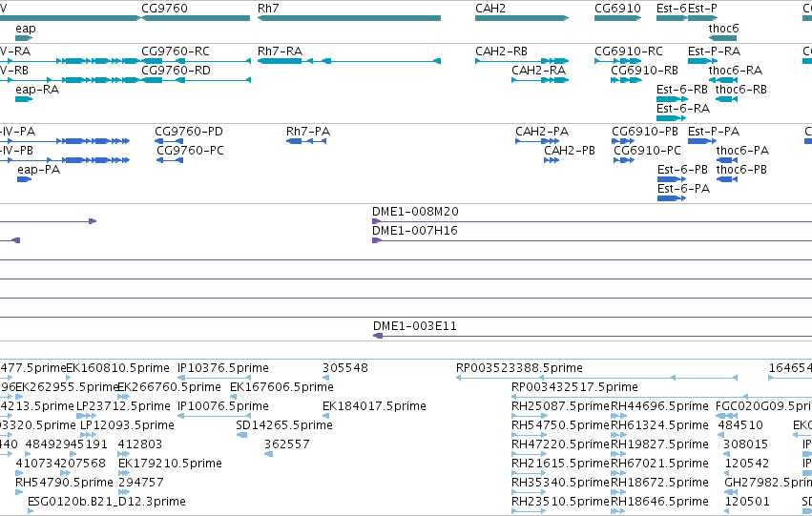Select BAC clone DME1-008M20
The image size is (812, 516).
point(592,221)
